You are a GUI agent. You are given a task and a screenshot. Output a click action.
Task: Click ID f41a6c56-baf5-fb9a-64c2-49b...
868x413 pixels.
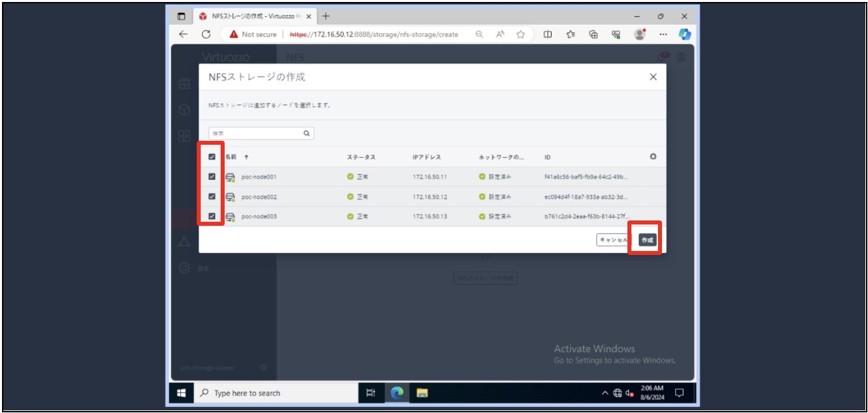tap(586, 177)
